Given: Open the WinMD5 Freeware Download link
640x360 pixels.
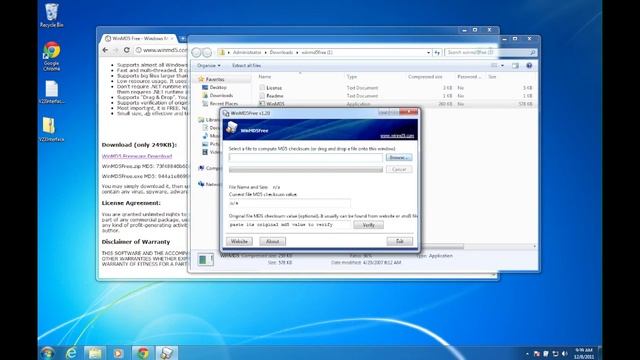Looking at the screenshot, I should [137, 156].
